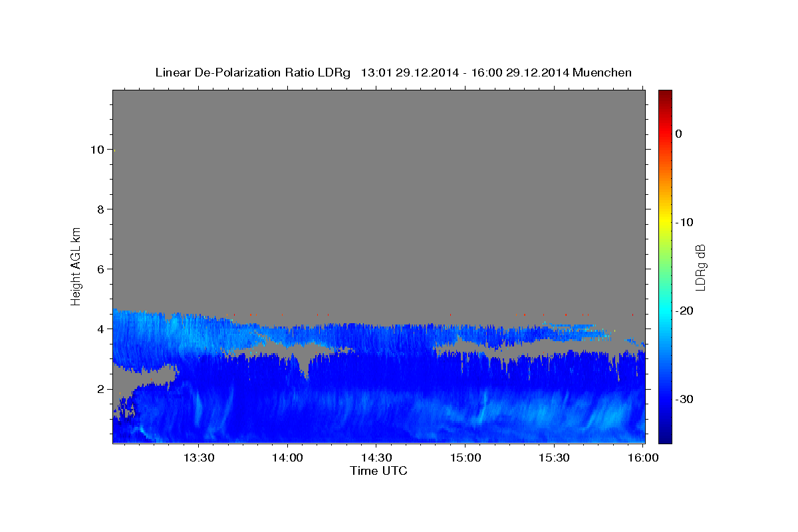
Task: Click the 15:30 time tick label
Action: pos(554,458)
